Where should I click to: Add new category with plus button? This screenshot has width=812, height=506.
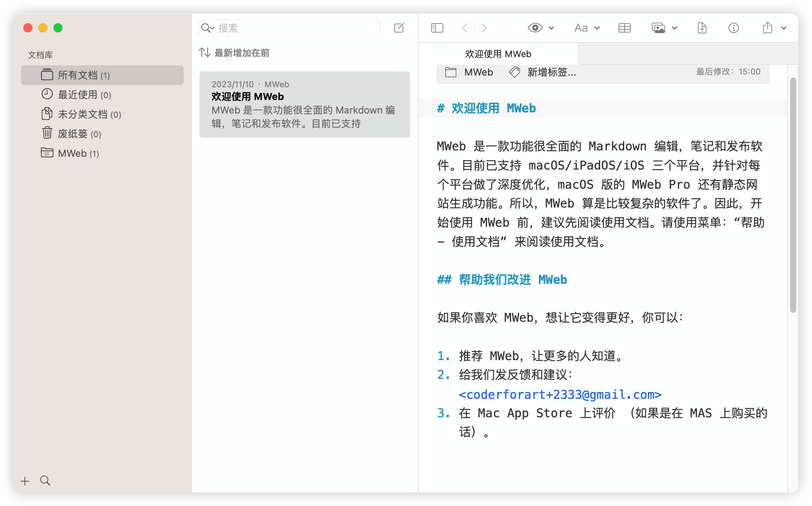[x=25, y=481]
